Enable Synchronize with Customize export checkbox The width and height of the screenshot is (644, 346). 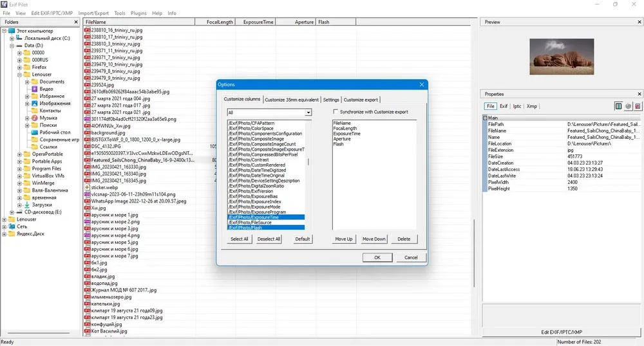click(x=336, y=111)
